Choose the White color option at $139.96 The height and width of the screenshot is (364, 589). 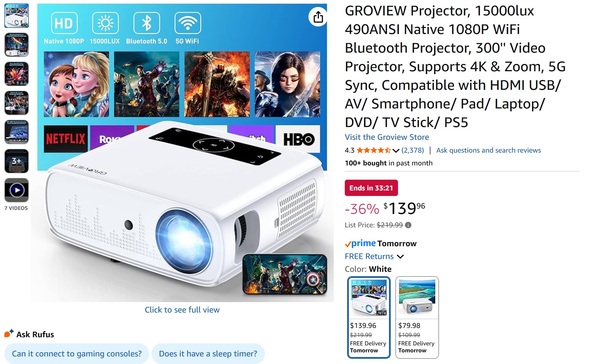pyautogui.click(x=369, y=317)
